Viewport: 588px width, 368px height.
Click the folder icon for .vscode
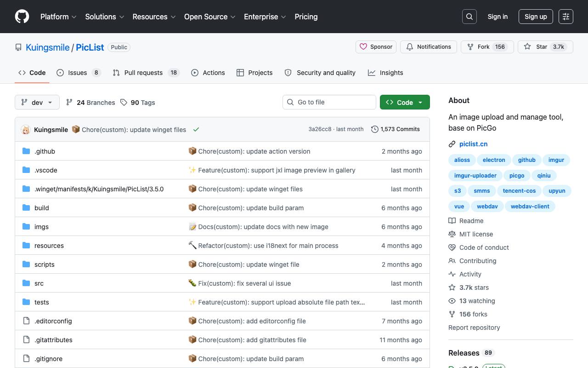[26, 170]
